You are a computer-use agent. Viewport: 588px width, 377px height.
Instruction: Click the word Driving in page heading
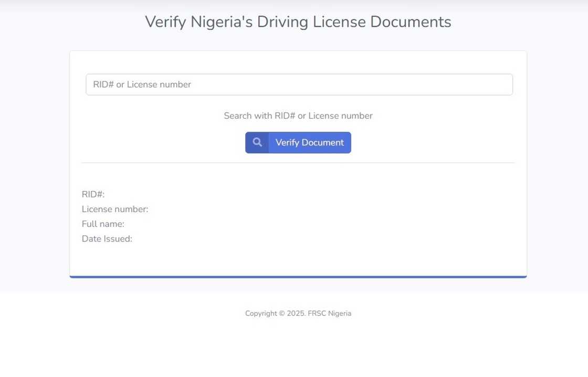pyautogui.click(x=282, y=22)
